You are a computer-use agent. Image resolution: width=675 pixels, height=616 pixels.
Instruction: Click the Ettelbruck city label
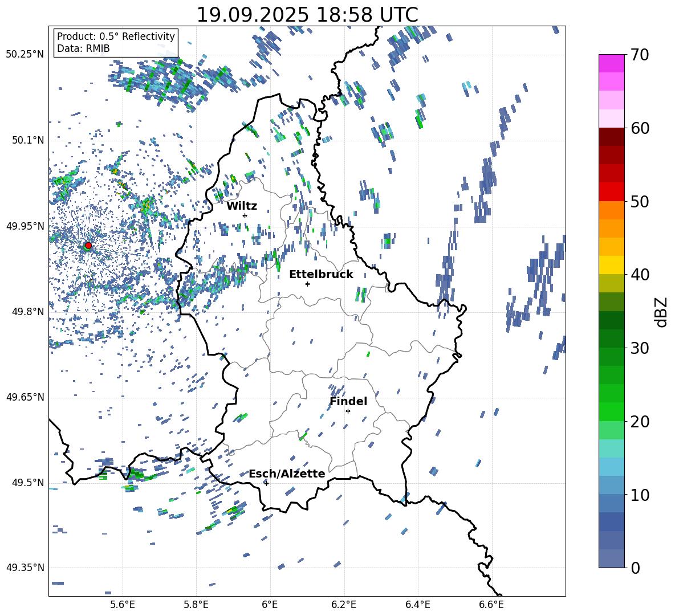coord(321,275)
